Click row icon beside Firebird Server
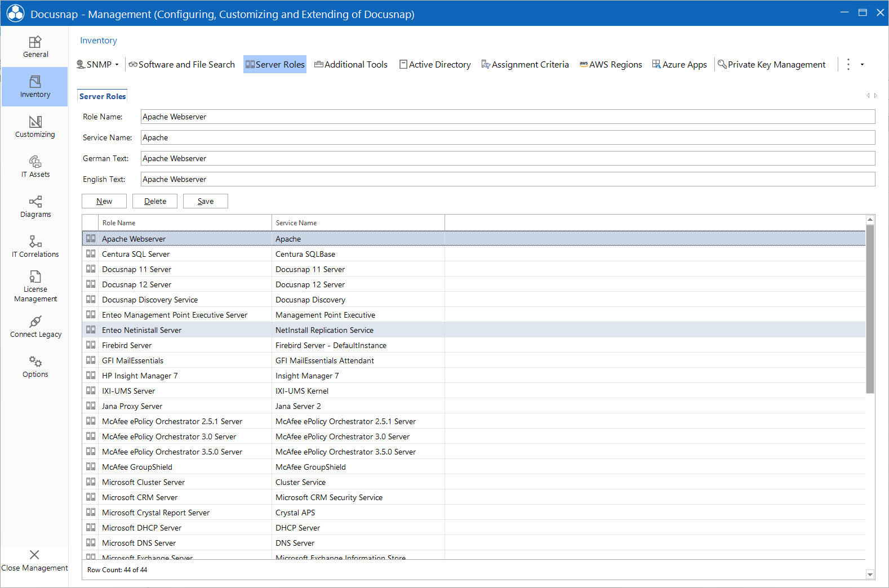Screen dimensions: 889x588 pos(91,345)
